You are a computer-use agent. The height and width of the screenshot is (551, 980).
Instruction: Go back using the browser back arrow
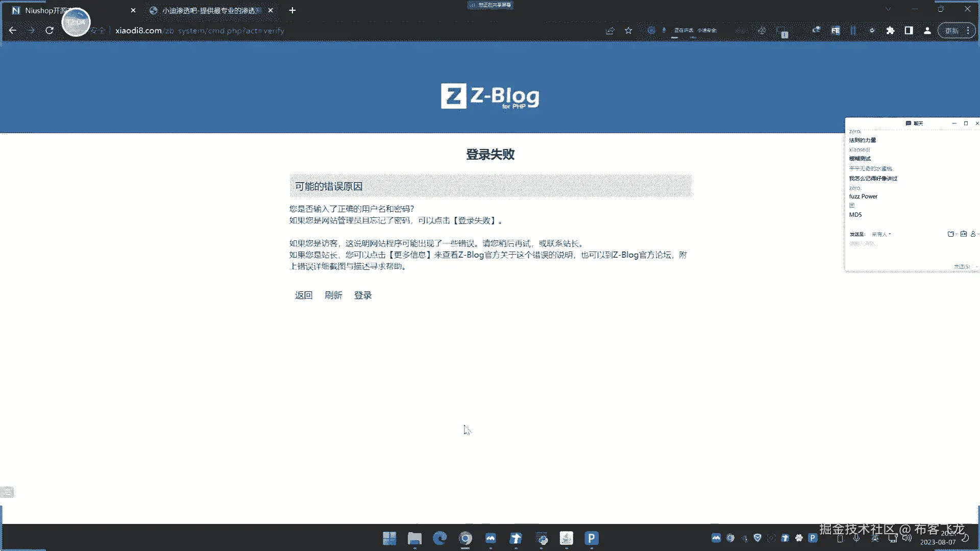pyautogui.click(x=13, y=31)
